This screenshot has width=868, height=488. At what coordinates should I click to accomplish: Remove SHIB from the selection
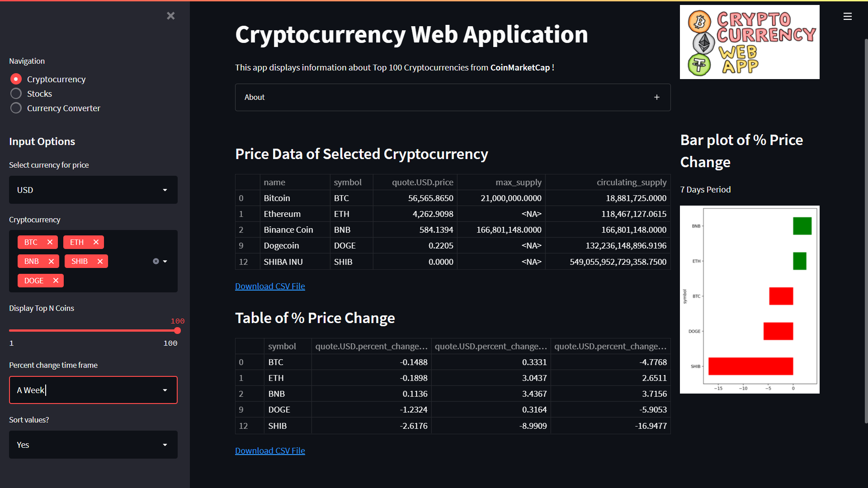tap(100, 261)
